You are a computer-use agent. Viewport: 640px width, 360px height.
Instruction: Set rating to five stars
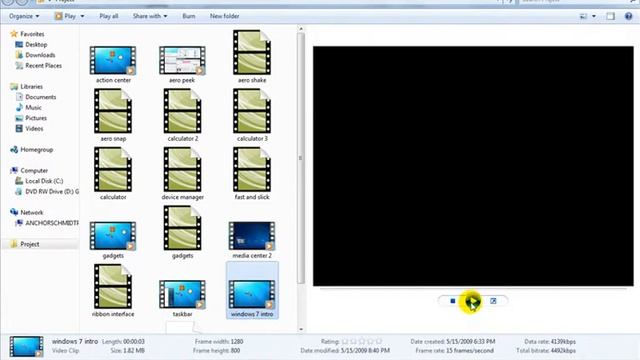[379, 341]
